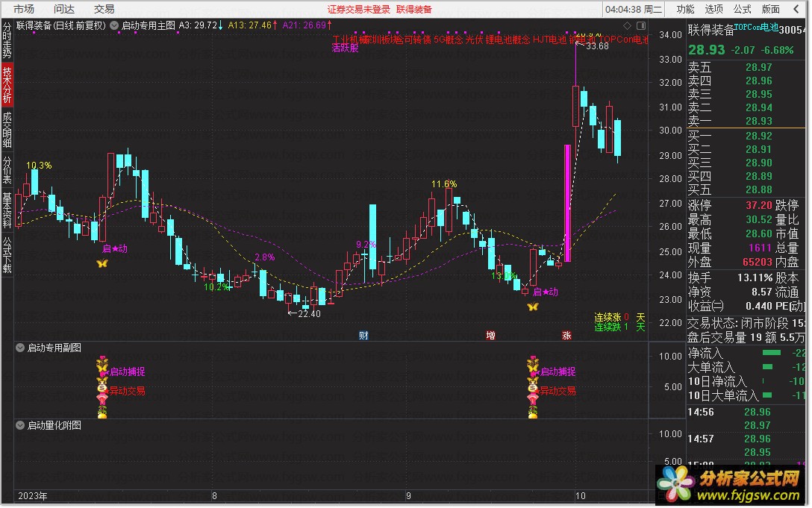
Task: Click the left 异动交易 signal label
Action: point(128,390)
